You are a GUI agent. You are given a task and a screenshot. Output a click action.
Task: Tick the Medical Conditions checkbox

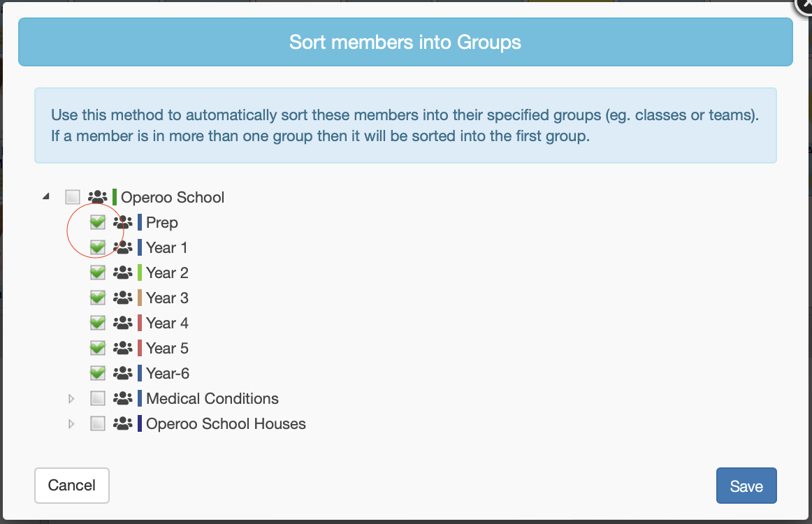98,399
